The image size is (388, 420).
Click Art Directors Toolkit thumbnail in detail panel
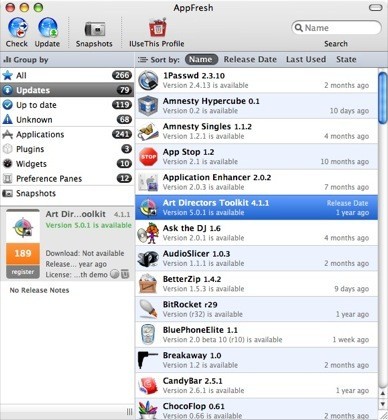coord(23,227)
